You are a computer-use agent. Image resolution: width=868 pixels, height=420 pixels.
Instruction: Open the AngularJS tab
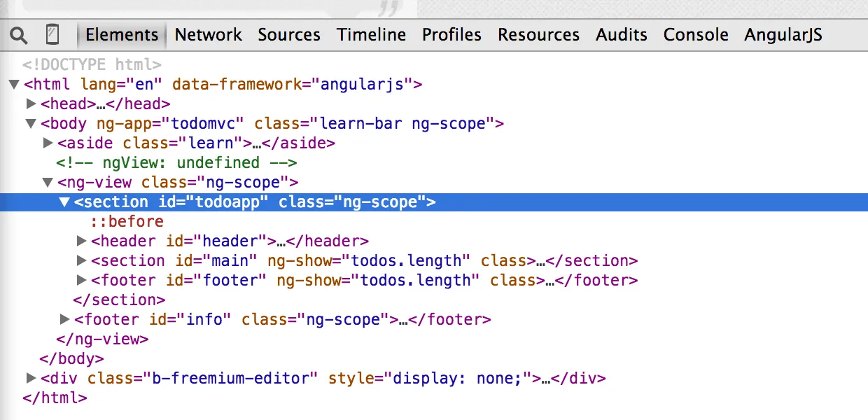(x=783, y=34)
